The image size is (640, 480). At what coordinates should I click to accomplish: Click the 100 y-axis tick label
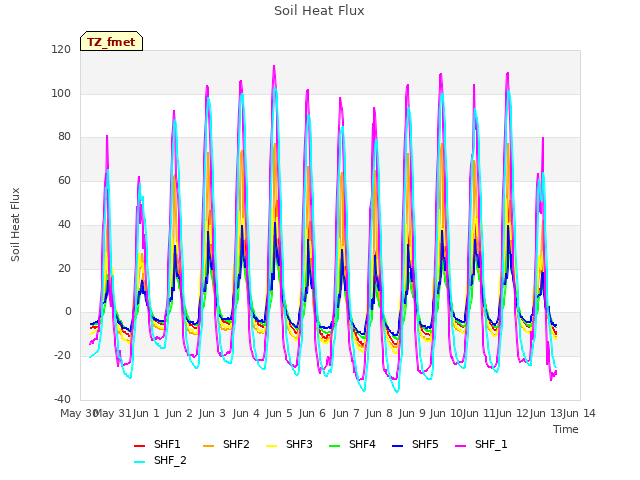click(x=61, y=93)
